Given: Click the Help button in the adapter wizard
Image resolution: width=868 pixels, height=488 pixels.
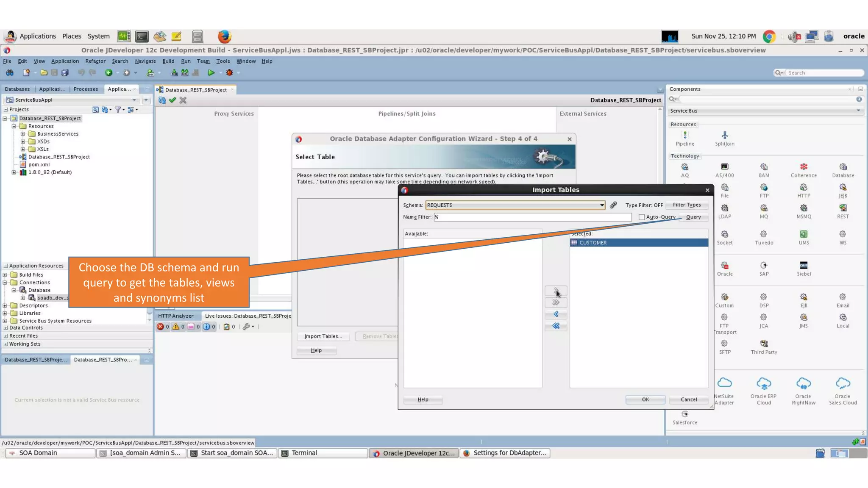Looking at the screenshot, I should point(316,351).
